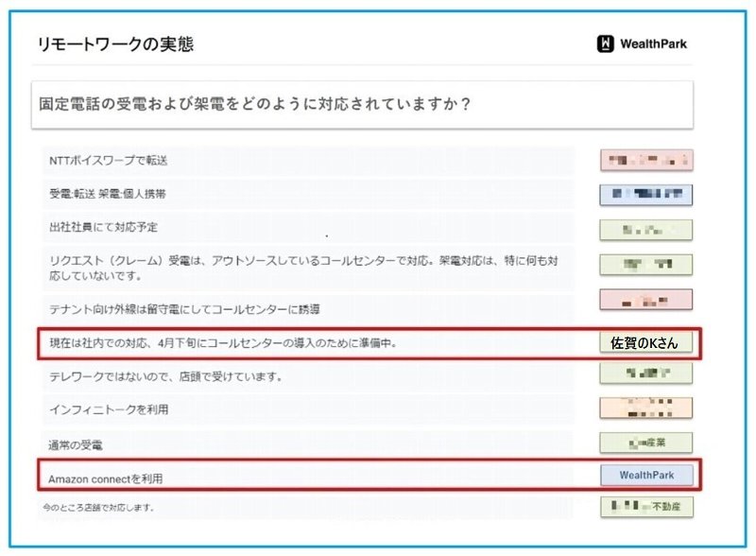Image resolution: width=756 pixels, height=556 pixels.
Task: Click the blurred blue name tag beside 受電:転送 架電:個人携帯
Action: pos(646,195)
